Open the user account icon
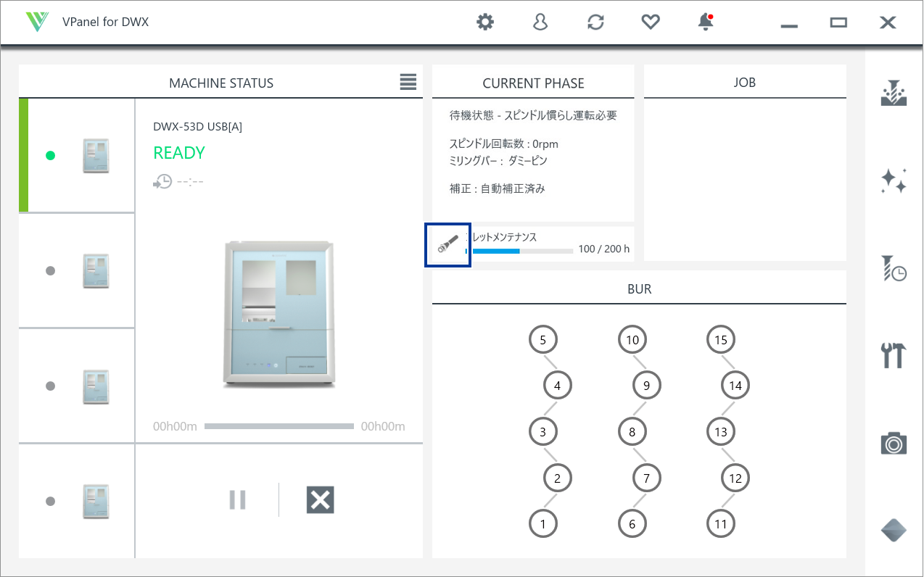The height and width of the screenshot is (577, 924). click(x=540, y=22)
